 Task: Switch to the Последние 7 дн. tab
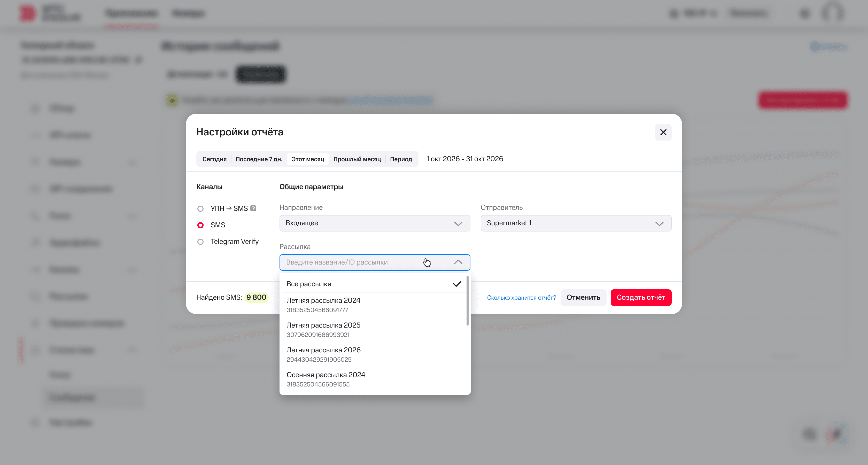coord(259,159)
